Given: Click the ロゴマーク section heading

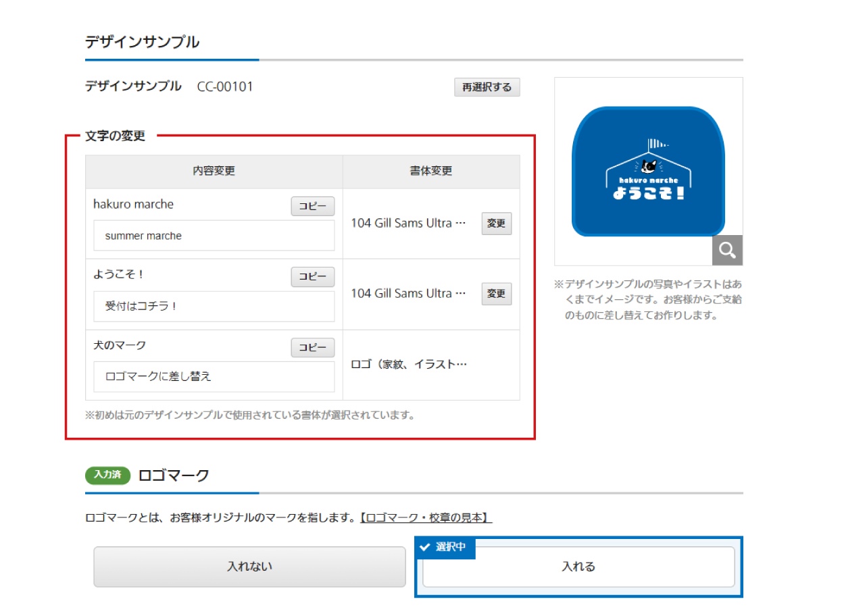Looking at the screenshot, I should (x=174, y=476).
